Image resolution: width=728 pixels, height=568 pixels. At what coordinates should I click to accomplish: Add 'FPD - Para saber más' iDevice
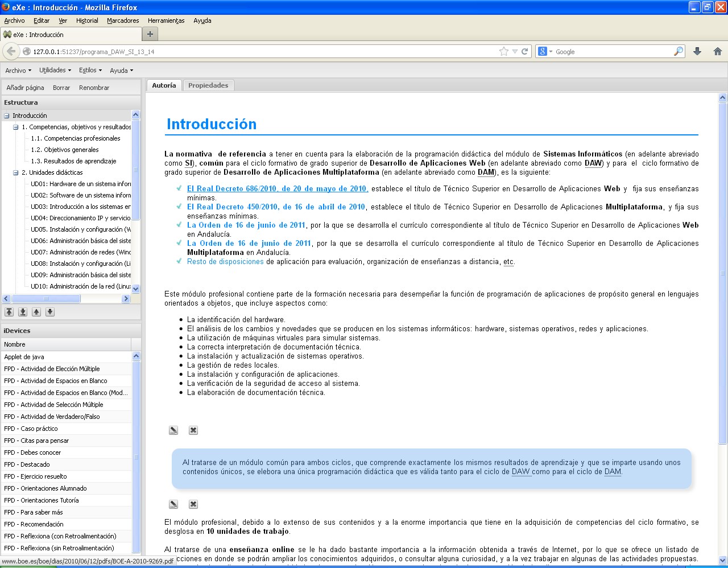pos(67,512)
